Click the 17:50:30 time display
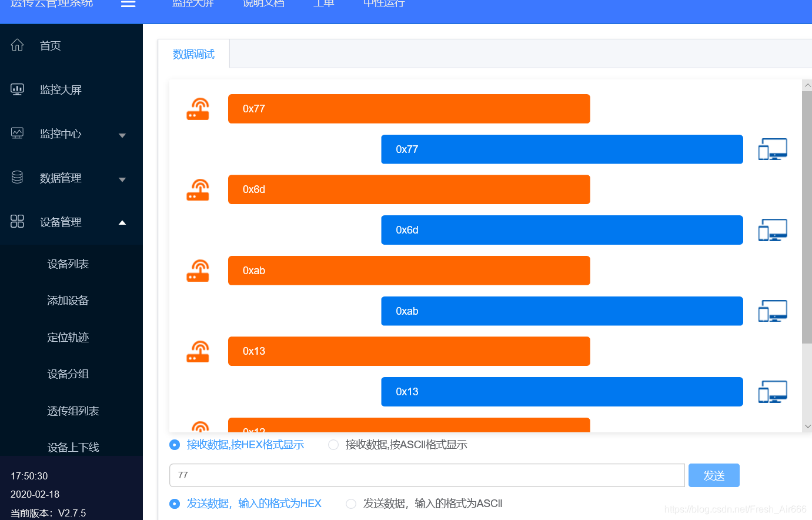The height and width of the screenshot is (520, 812). point(29,476)
